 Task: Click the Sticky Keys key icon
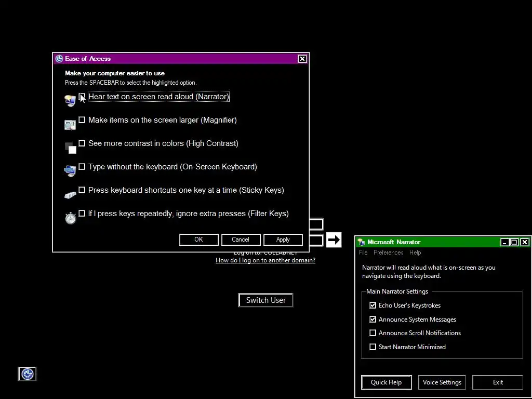click(70, 195)
